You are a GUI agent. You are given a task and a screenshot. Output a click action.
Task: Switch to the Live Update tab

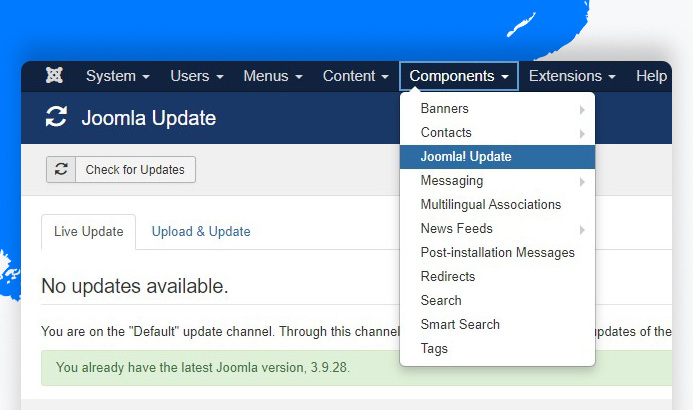pyautogui.click(x=88, y=232)
